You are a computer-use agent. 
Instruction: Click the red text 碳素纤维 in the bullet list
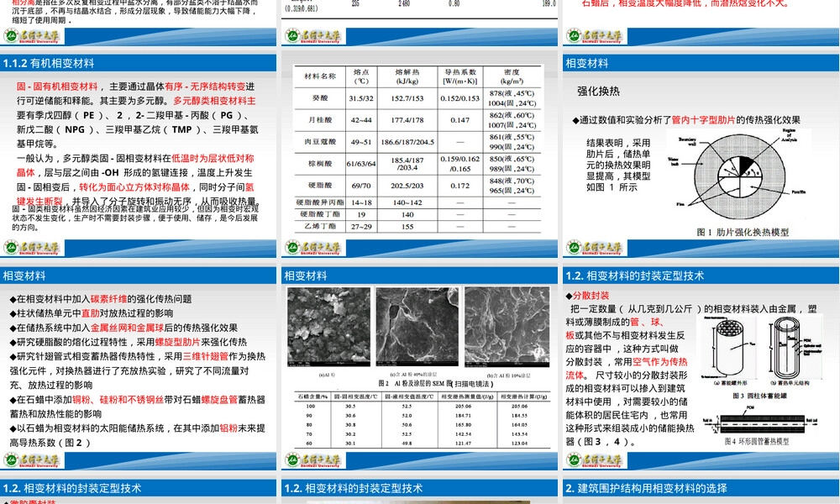tap(108, 299)
